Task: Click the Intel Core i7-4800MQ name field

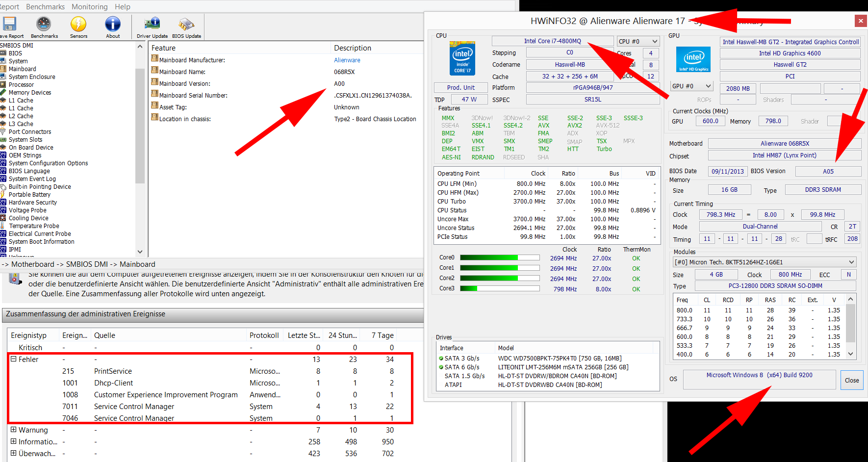Action: pyautogui.click(x=553, y=41)
